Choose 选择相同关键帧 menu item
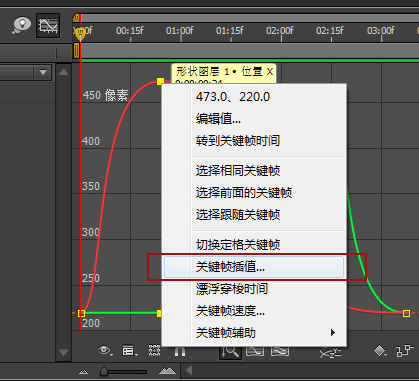419x381 pixels. click(x=254, y=171)
